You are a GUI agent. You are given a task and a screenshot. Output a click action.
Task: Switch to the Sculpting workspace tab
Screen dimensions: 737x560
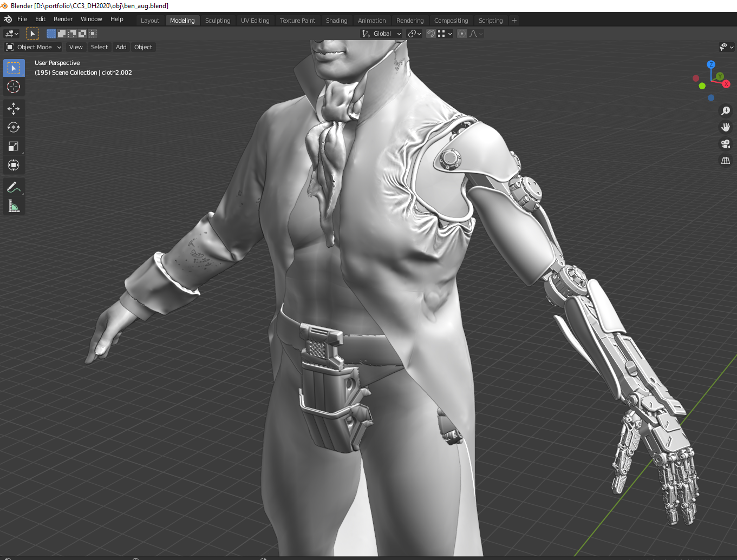(218, 21)
